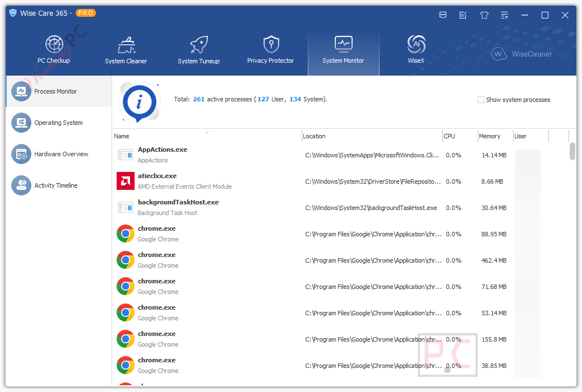This screenshot has height=392, width=582.
Task: Open the WiseX AI icon
Action: pos(416,44)
